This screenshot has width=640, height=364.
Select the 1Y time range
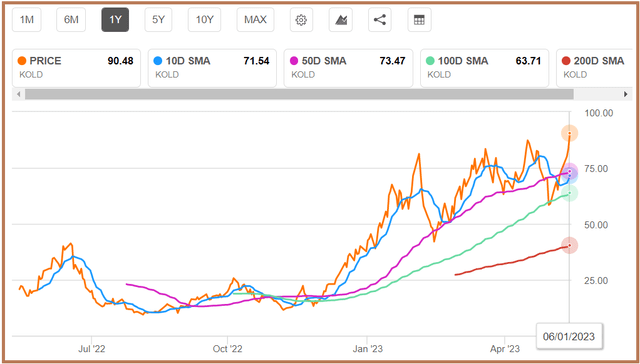(x=115, y=20)
